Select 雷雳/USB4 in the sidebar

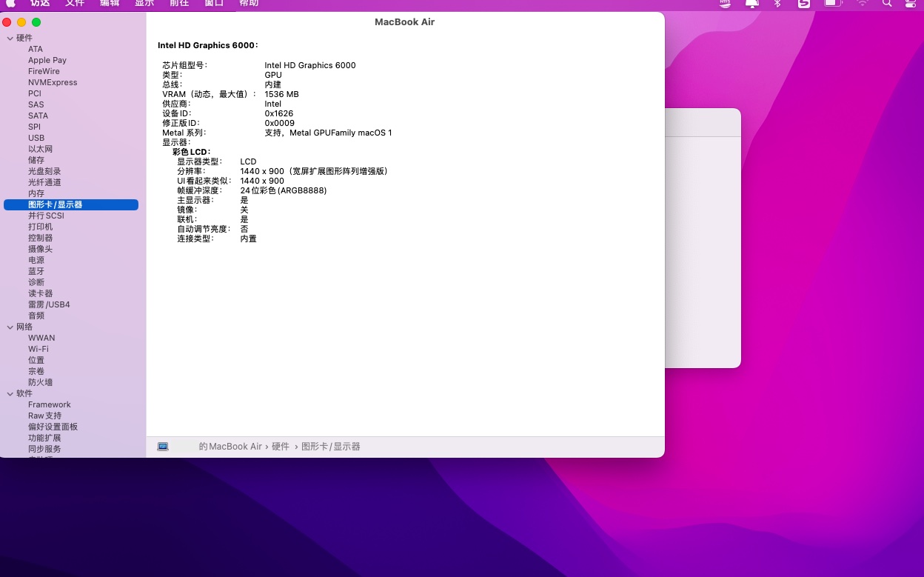point(49,304)
